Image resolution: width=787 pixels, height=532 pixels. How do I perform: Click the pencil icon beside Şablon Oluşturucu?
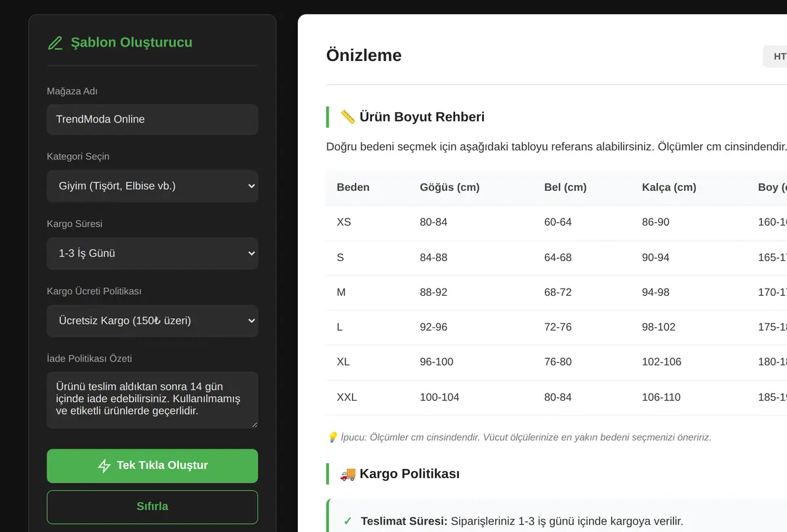coord(55,43)
